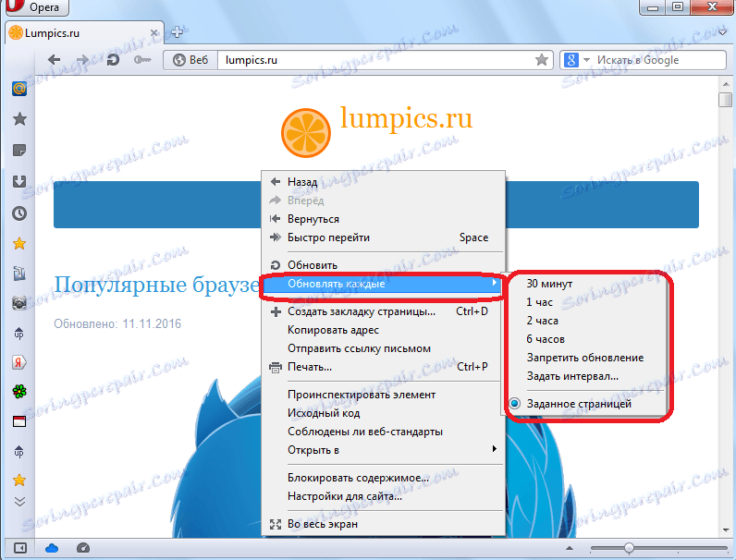Choose Отправить ссылку письмом entry

(x=383, y=348)
